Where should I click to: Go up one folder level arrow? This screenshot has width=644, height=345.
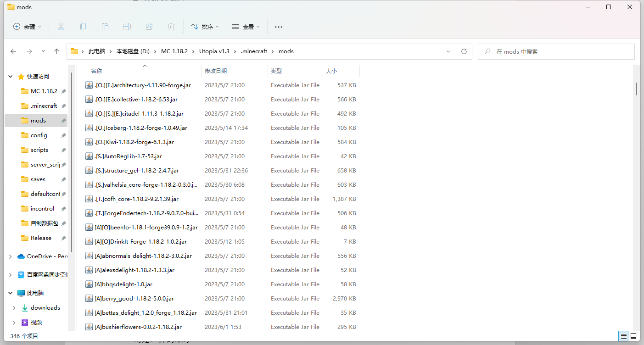point(57,51)
